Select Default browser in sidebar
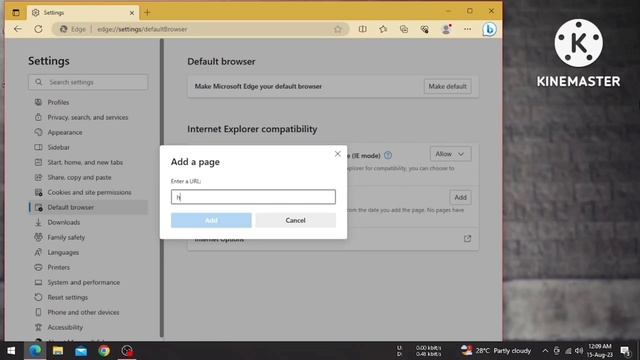This screenshot has width=640, height=360. point(88,207)
